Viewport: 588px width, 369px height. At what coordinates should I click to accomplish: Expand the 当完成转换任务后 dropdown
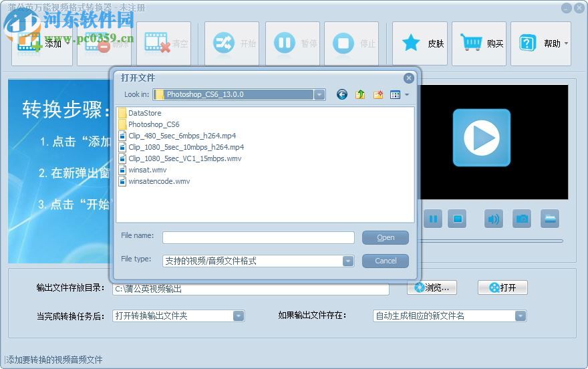click(x=239, y=316)
